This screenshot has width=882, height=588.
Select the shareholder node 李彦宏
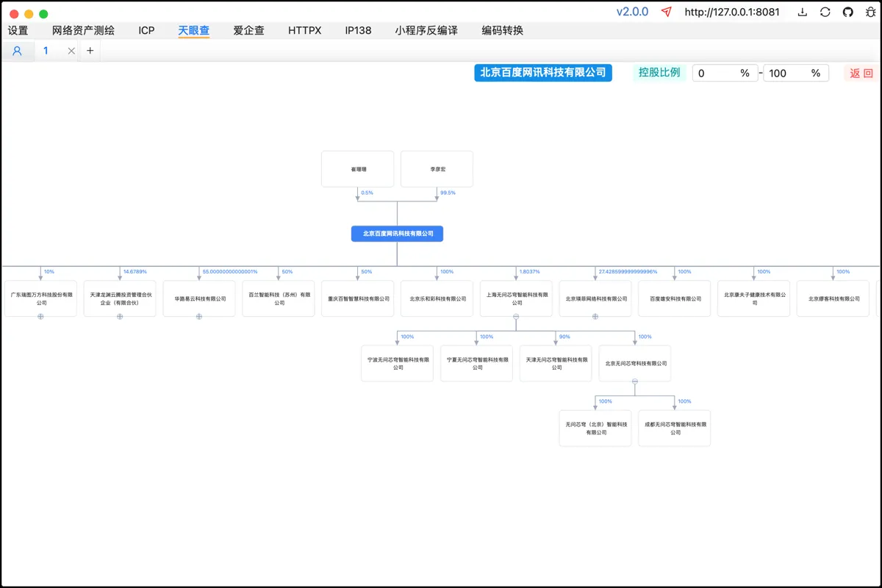(437, 169)
